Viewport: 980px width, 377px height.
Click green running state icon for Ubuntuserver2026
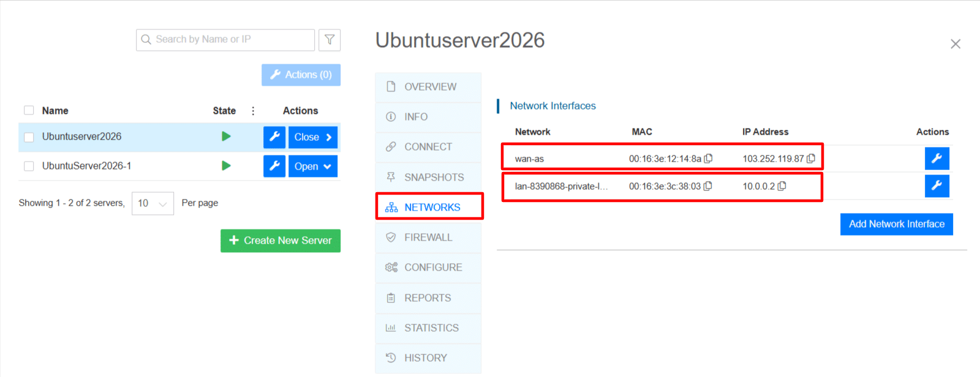point(226,136)
